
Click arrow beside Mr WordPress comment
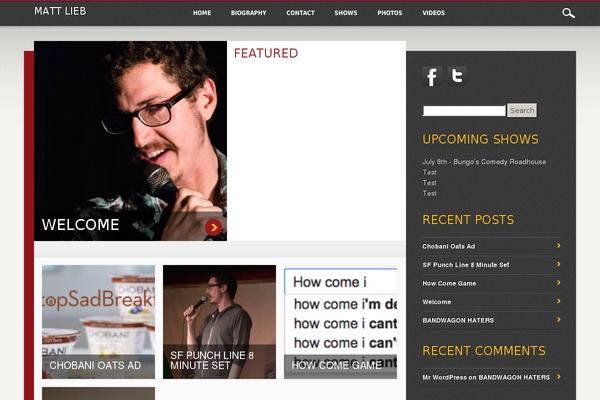[559, 377]
